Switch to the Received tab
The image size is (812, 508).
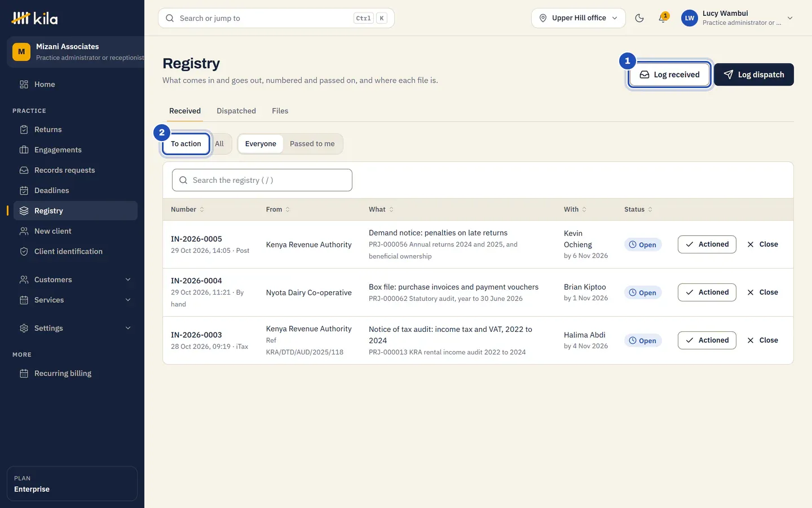click(x=185, y=111)
